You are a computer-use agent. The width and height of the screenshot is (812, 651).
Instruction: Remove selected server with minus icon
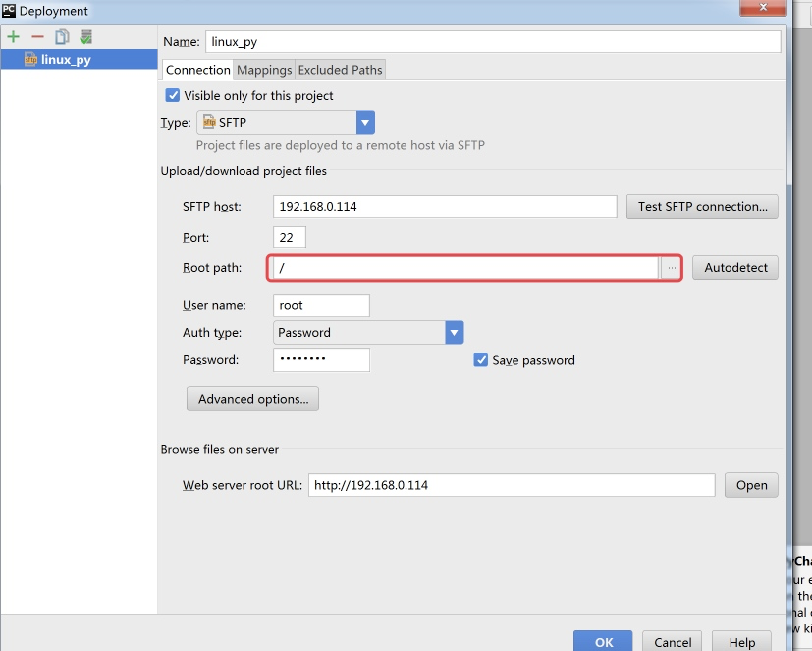point(38,36)
